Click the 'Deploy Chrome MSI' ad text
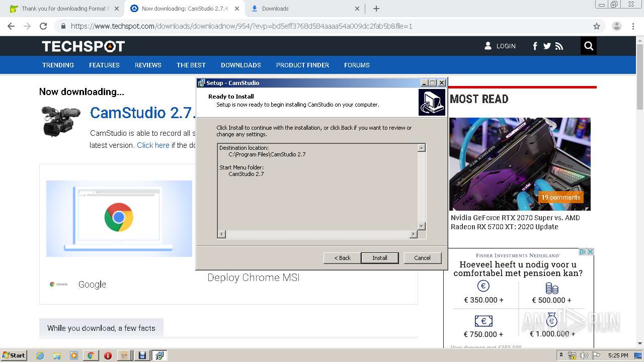This screenshot has height=362, width=644. (x=254, y=278)
